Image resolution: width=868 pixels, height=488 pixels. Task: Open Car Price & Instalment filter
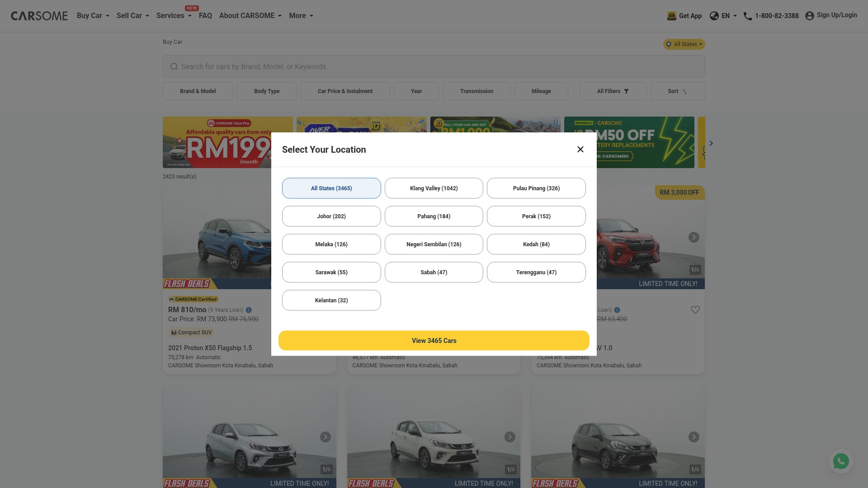[345, 91]
